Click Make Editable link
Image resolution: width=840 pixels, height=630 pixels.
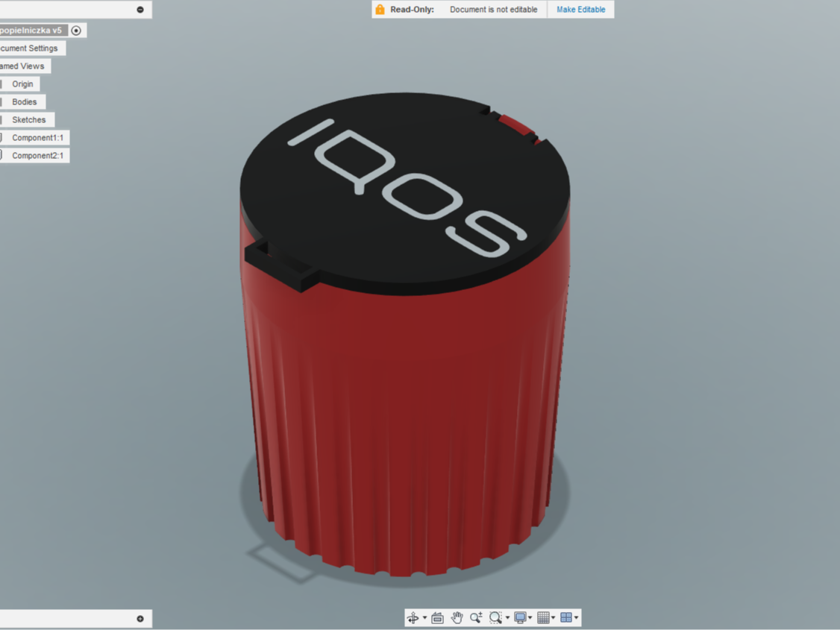pyautogui.click(x=580, y=10)
